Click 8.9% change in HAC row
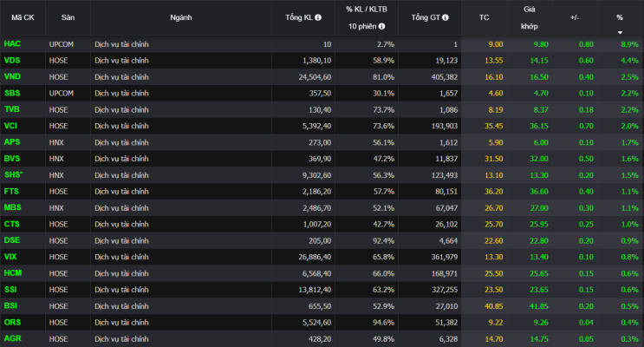644x347 pixels. click(x=629, y=44)
